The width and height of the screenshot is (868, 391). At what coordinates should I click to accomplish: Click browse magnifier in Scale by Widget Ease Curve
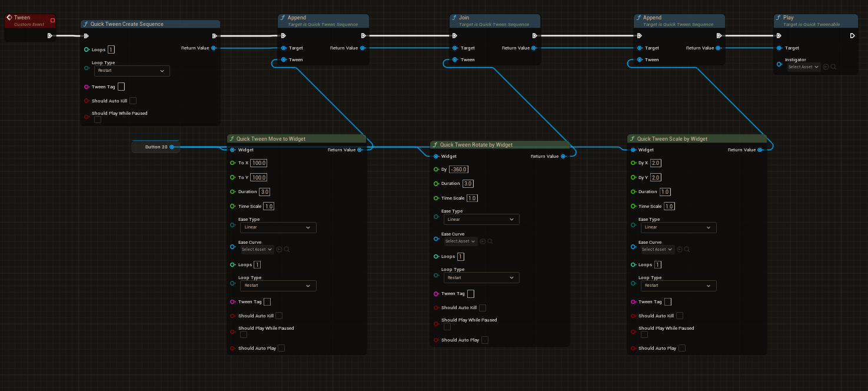coord(687,250)
